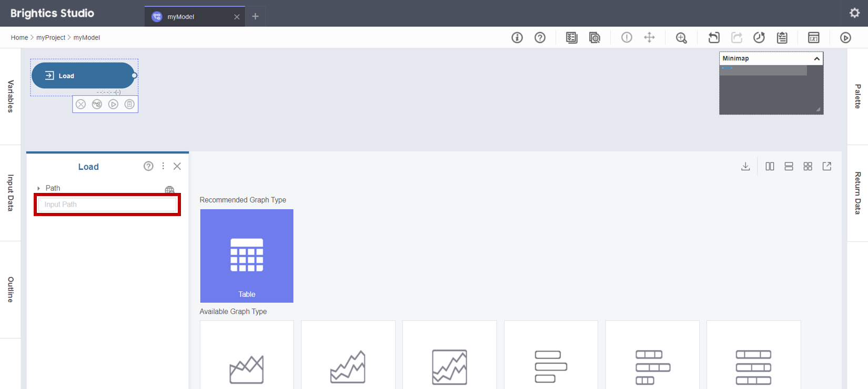Switch to four-grid layout
868x389 pixels.
tap(808, 166)
